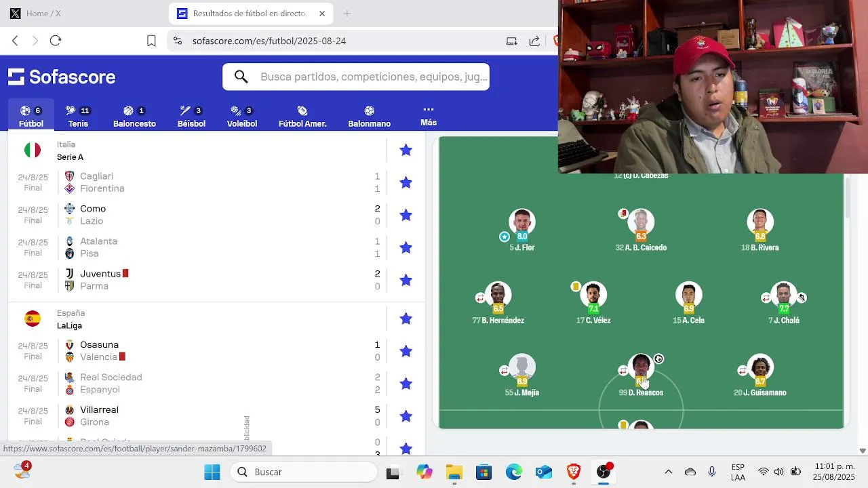Toggle favorite star for LaLiga league
This screenshot has height=488, width=868.
point(406,319)
